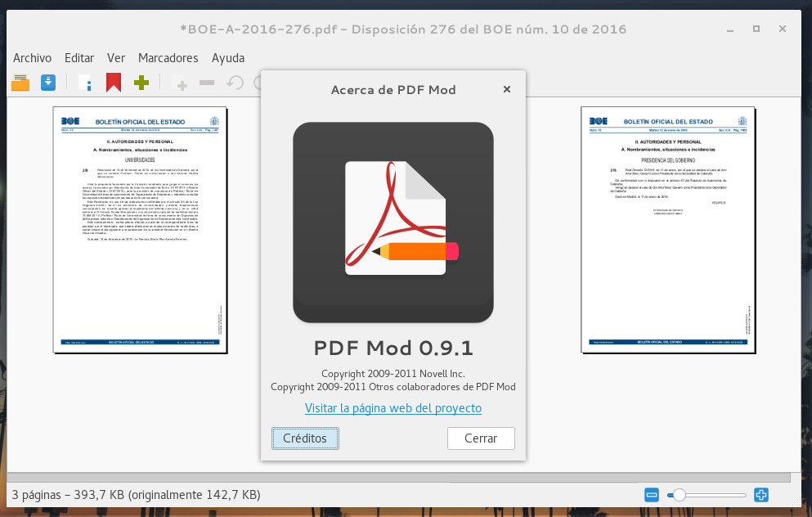This screenshot has width=812, height=517.
Task: Click the PDF Mod 0.9.1 version text
Action: (393, 348)
